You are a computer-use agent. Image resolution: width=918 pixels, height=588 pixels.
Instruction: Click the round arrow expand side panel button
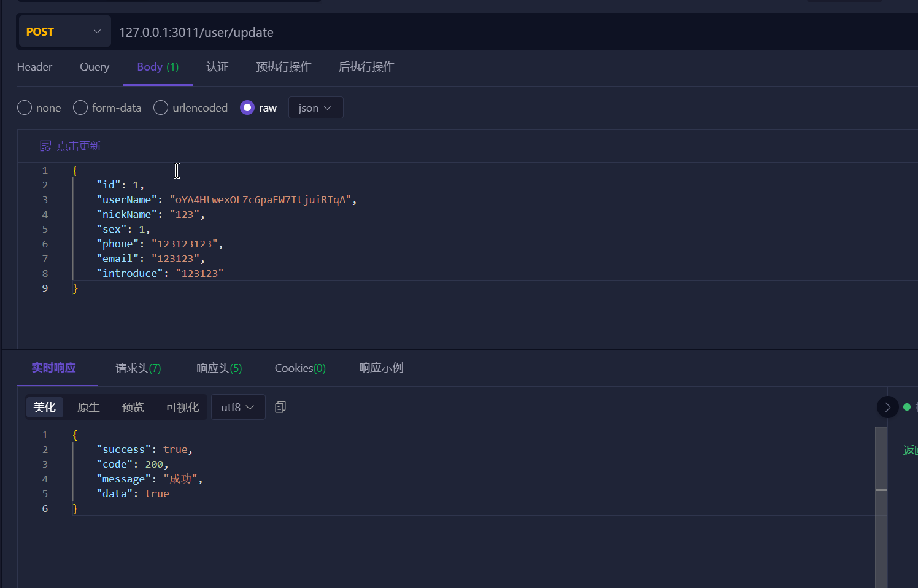tap(887, 407)
